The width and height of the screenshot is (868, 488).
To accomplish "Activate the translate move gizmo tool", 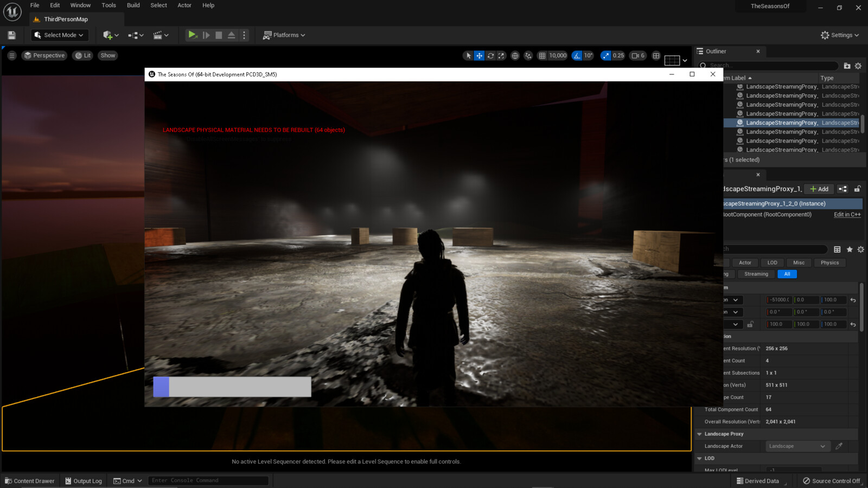I will [480, 55].
